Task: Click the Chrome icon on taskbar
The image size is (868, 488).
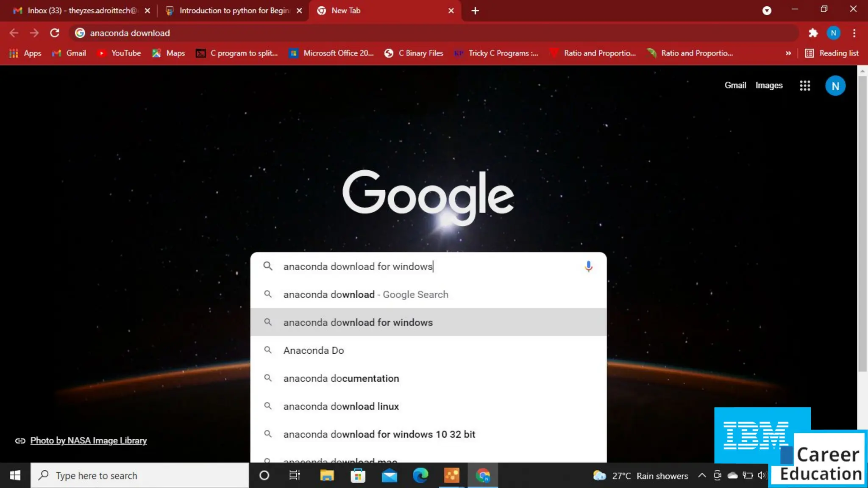Action: pyautogui.click(x=483, y=475)
